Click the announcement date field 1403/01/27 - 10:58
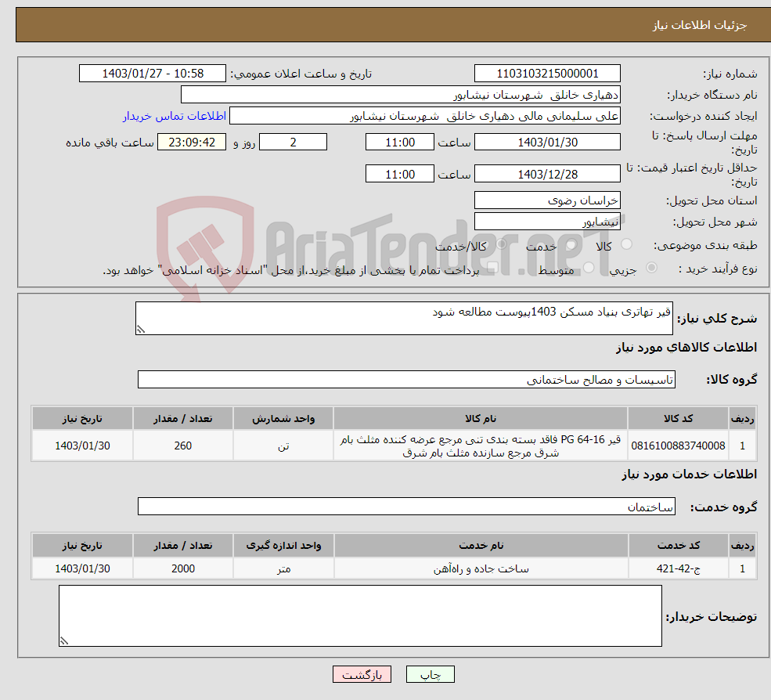The width and height of the screenshot is (771, 700). (x=153, y=74)
